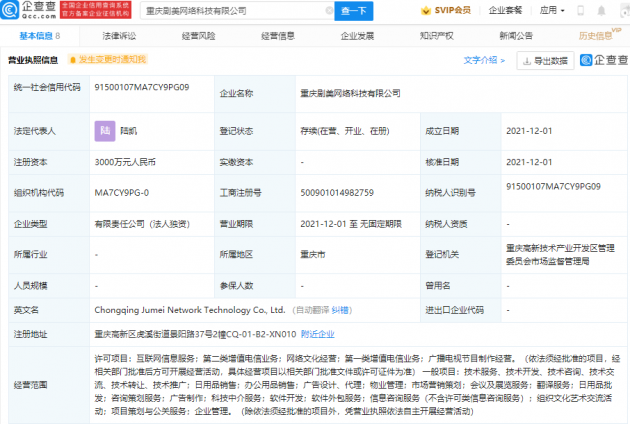
Task: Click the lock icon in change notification
Action: click(73, 60)
